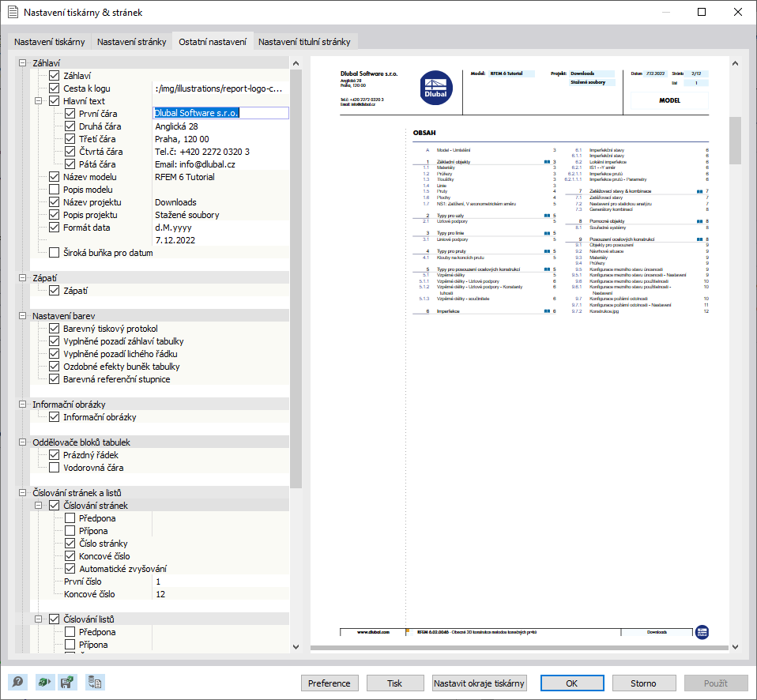Click the database-to-document export icon
Viewport: 757px width, 700px height.
[95, 682]
